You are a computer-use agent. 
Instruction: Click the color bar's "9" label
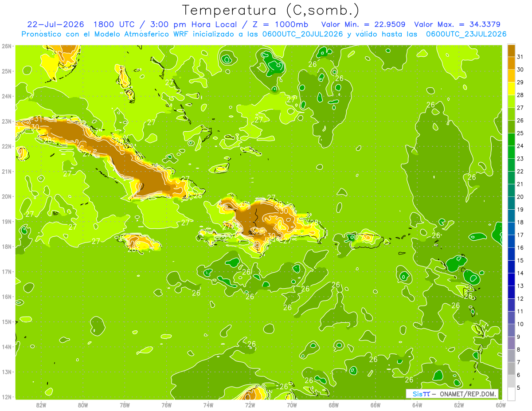coord(519,337)
